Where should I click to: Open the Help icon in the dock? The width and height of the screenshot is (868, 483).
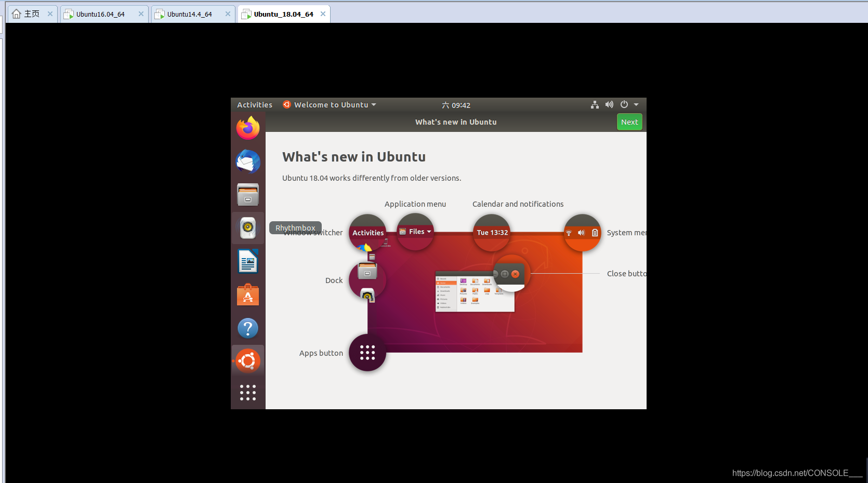point(248,328)
